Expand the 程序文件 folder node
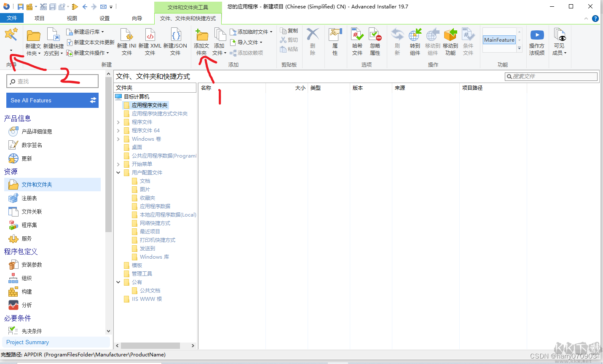 [x=118, y=122]
